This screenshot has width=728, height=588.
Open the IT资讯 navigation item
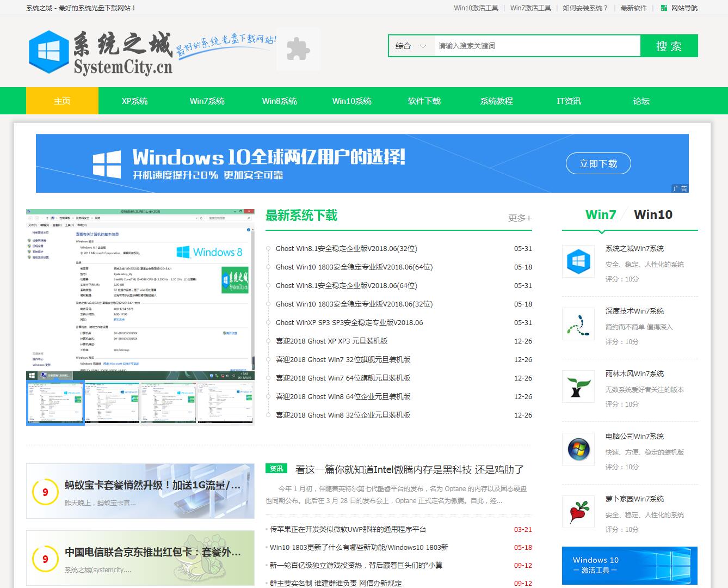click(569, 101)
